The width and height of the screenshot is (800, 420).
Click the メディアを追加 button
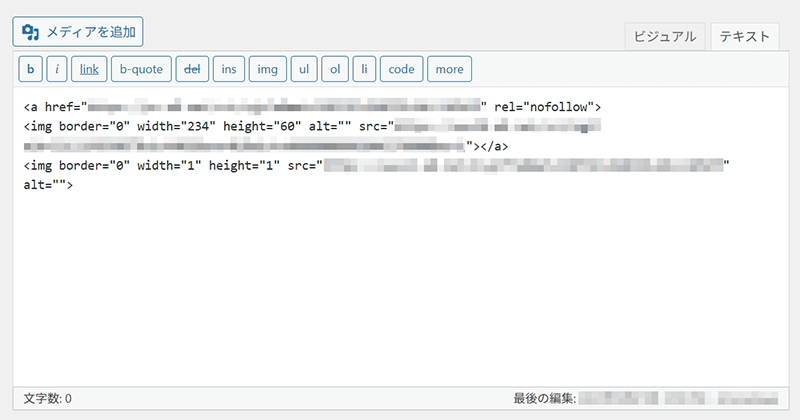click(78, 32)
